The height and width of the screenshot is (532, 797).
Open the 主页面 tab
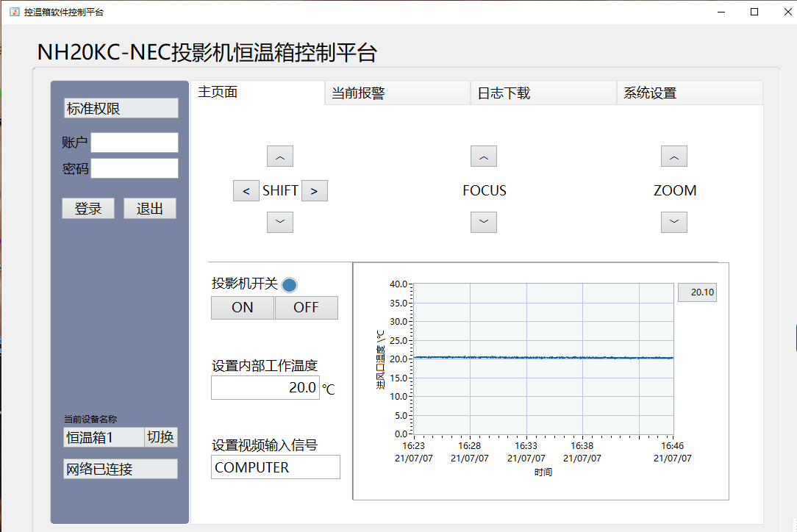(x=258, y=93)
